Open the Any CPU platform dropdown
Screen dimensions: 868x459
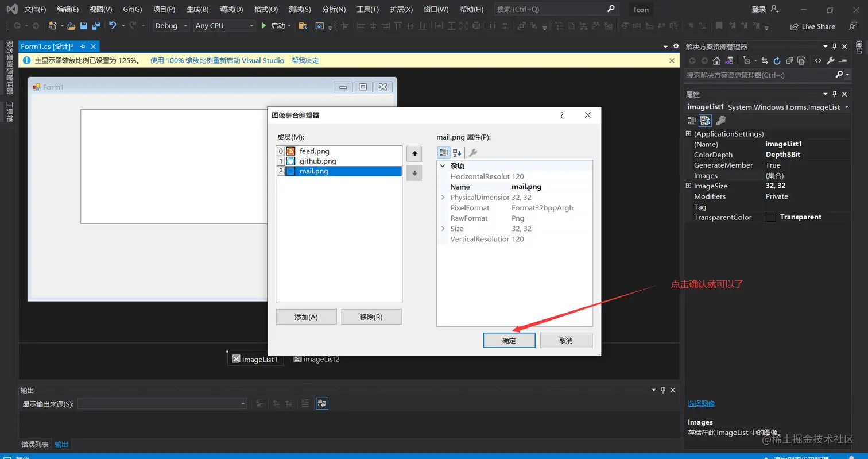click(x=224, y=26)
